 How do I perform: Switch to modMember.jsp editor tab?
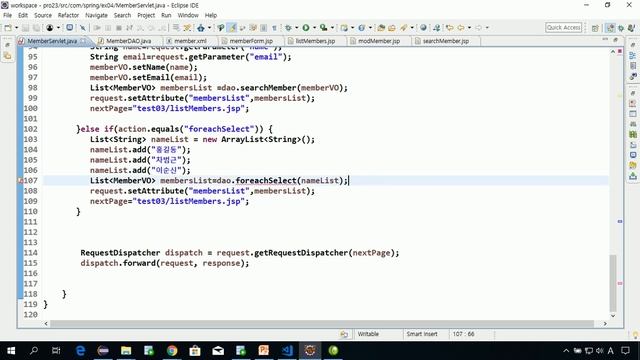(379, 41)
